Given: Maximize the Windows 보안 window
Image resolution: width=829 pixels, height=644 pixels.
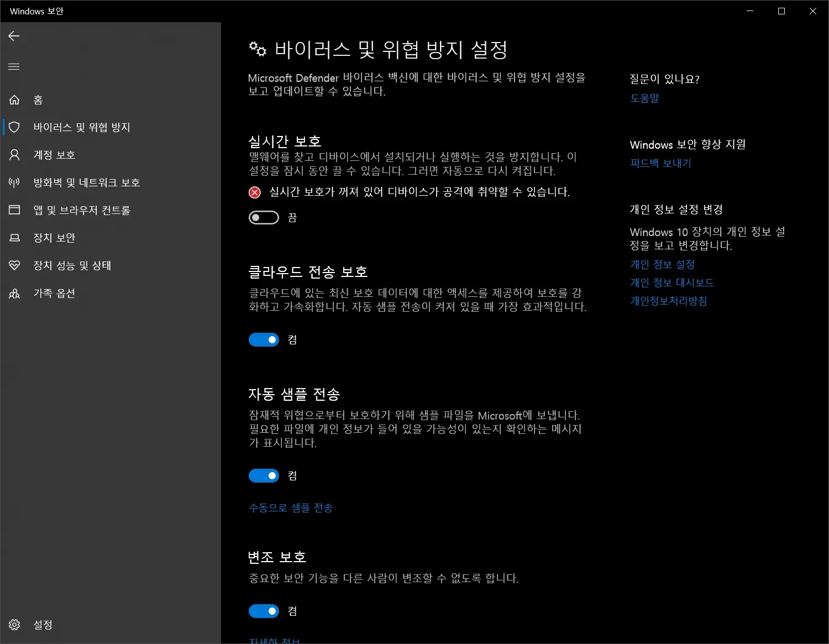Looking at the screenshot, I should coord(781,11).
